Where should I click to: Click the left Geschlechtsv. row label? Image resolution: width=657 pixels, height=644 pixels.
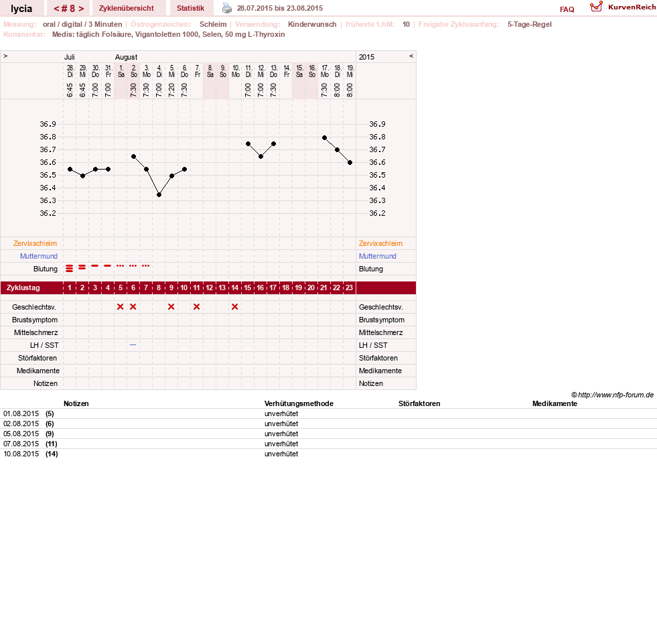pyautogui.click(x=34, y=308)
